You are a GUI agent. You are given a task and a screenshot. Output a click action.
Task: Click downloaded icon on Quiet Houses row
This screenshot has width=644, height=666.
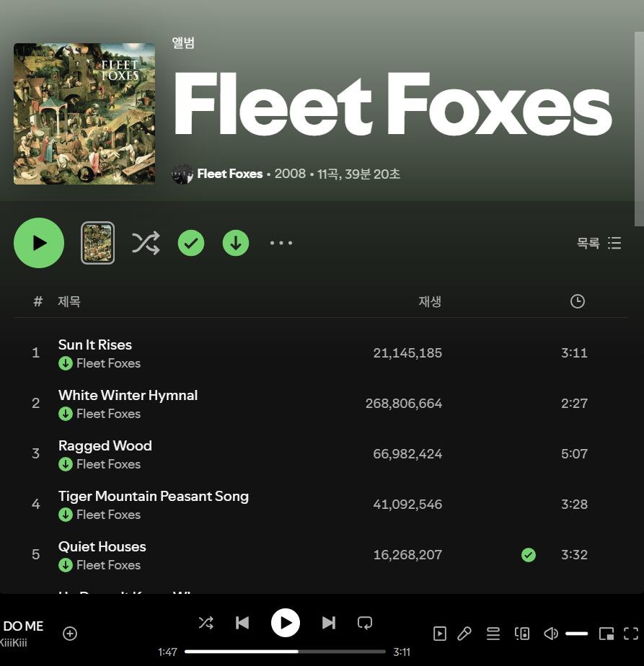(66, 565)
